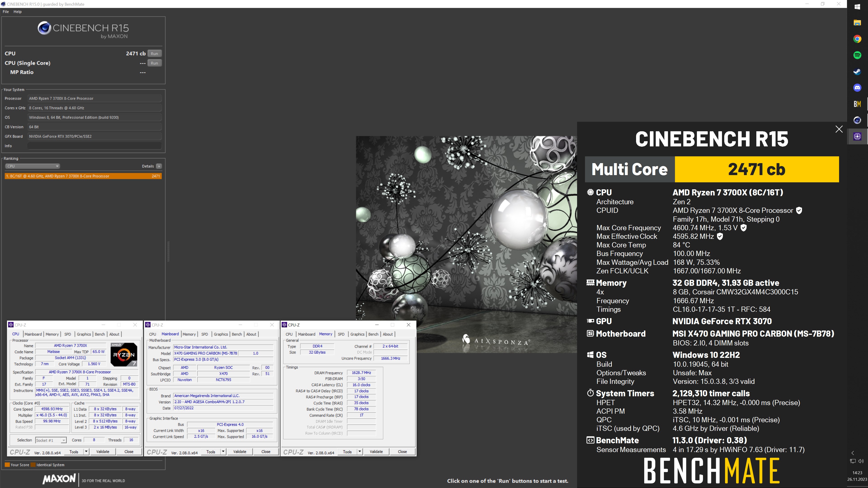This screenshot has height=488, width=868.
Task: Open Tools dropdown arrow in Mainboard CPU-Z
Action: pos(223,452)
